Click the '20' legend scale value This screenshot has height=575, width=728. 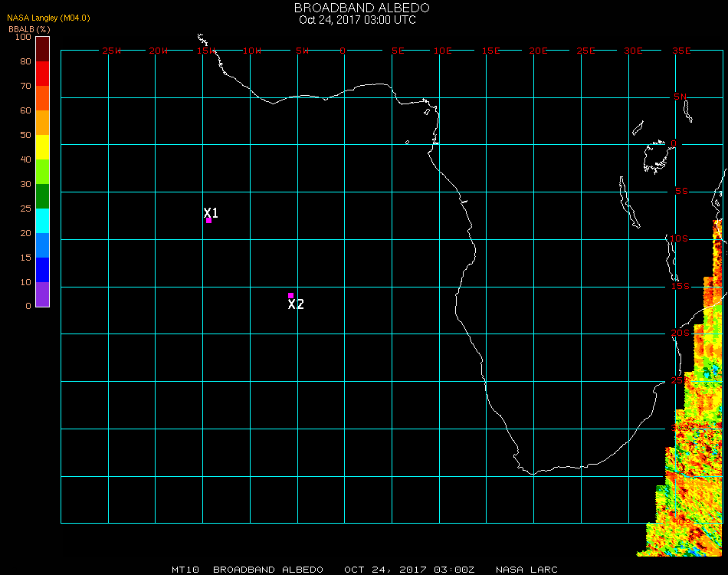coord(25,233)
